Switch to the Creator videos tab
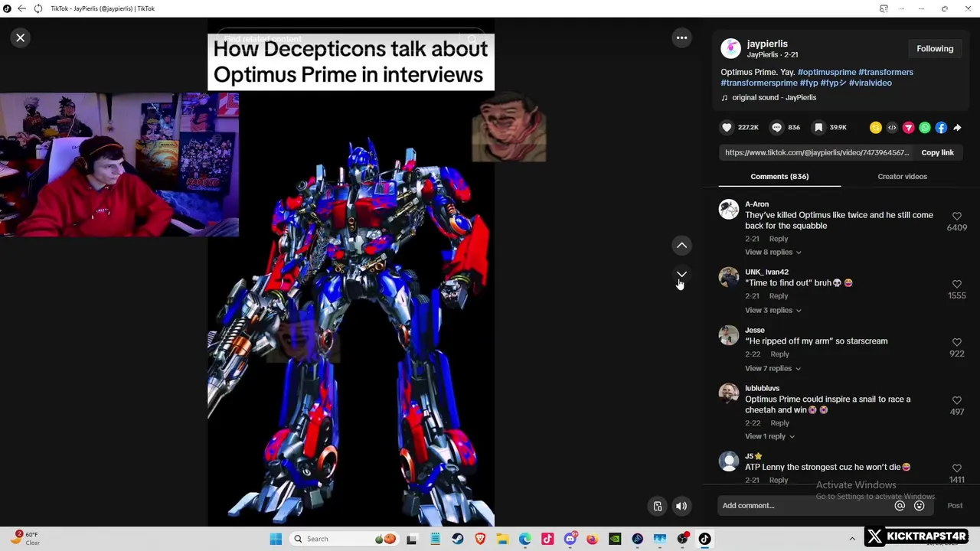The height and width of the screenshot is (551, 980). coord(902,176)
